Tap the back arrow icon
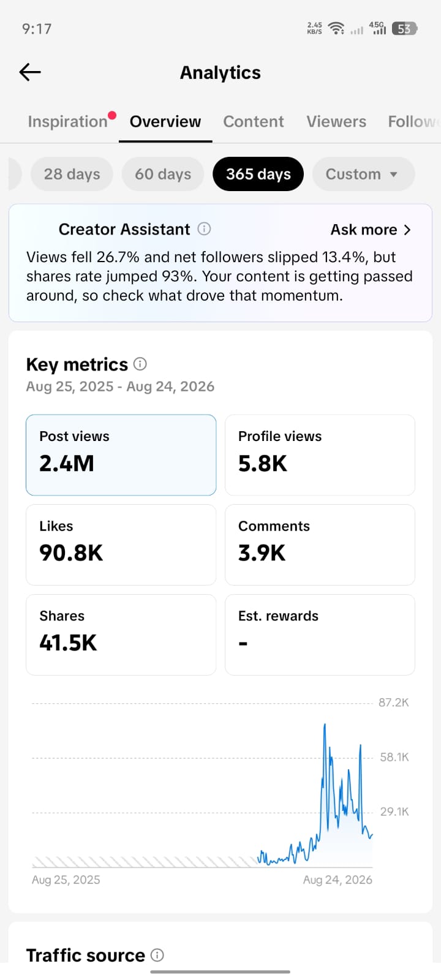 30,72
